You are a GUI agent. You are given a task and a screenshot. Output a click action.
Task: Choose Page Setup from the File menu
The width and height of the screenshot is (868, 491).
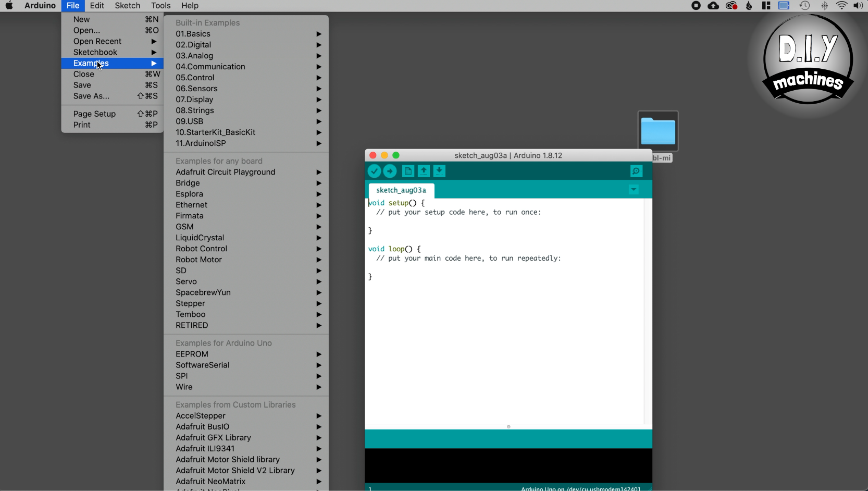click(113, 114)
